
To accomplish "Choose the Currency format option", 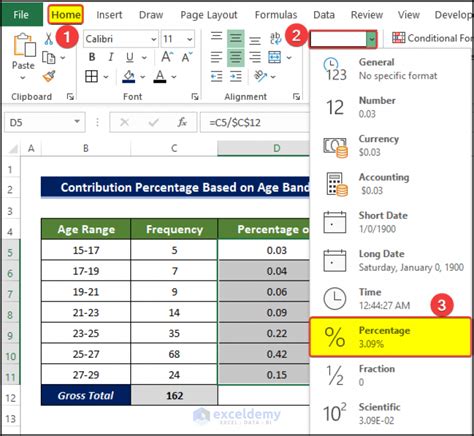I will point(390,146).
